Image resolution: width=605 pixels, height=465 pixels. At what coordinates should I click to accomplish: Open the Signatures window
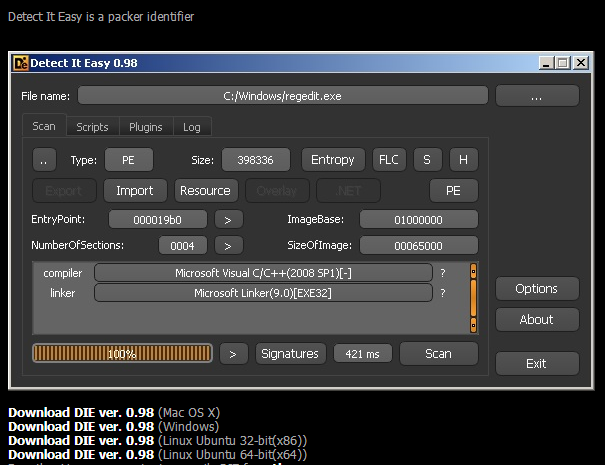pos(290,354)
